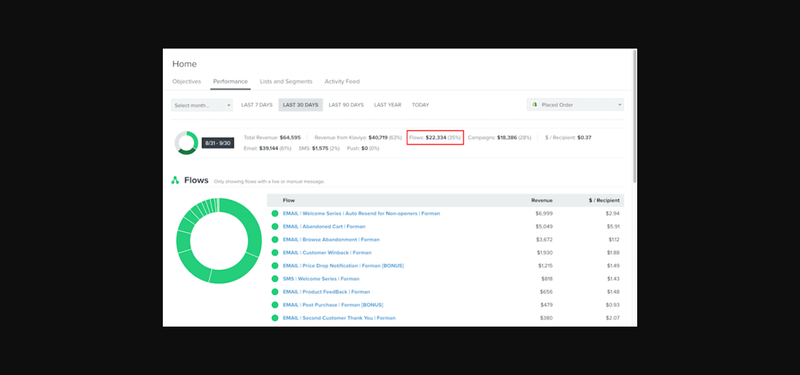Open the Activity Feed tab

click(342, 82)
